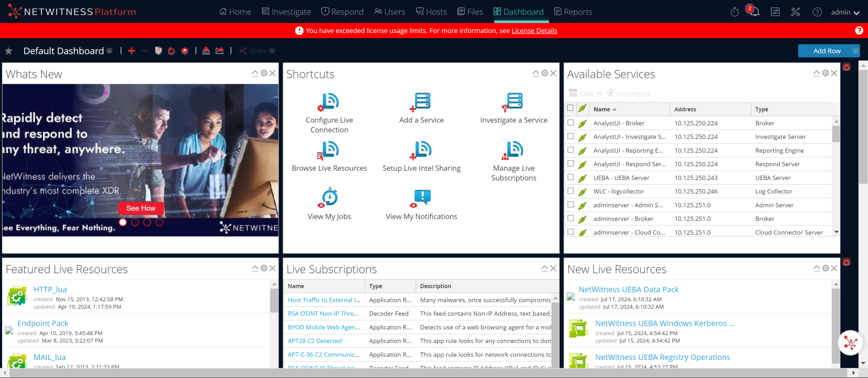The width and height of the screenshot is (868, 378).
Task: Open the Shortcuts panel settings gear
Action: (x=545, y=73)
